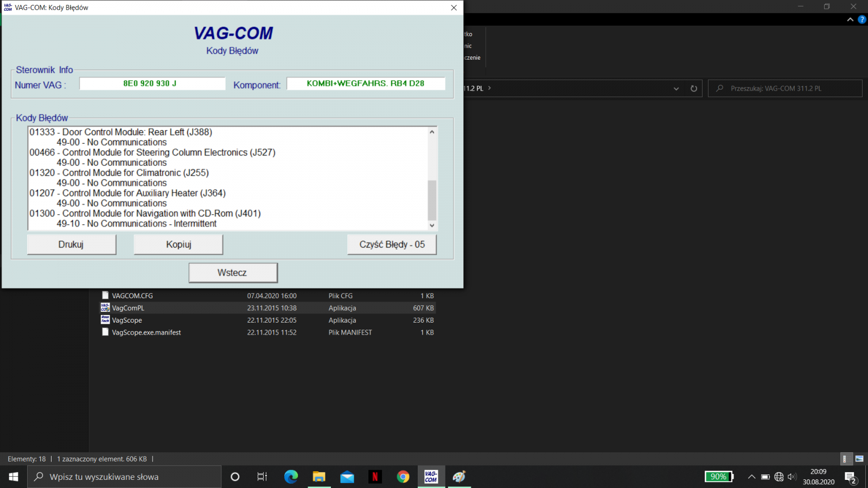Go back with the Wstecz button
The height and width of the screenshot is (488, 868).
tap(233, 273)
